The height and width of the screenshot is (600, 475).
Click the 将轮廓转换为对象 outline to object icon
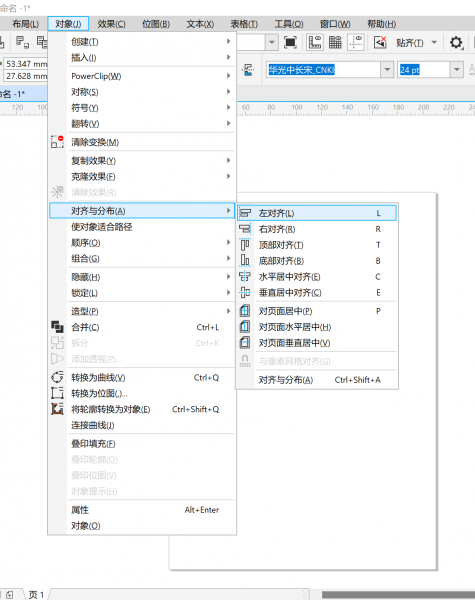(x=57, y=409)
